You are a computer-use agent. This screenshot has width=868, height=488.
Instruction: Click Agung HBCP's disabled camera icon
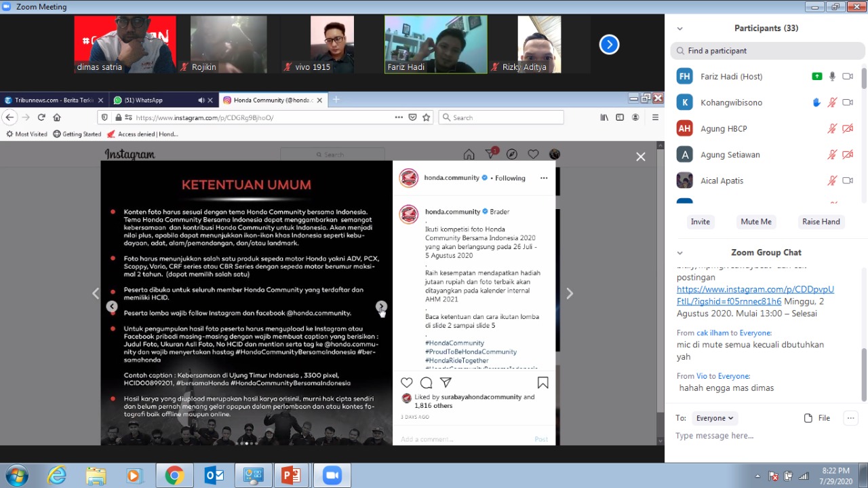[x=848, y=128]
